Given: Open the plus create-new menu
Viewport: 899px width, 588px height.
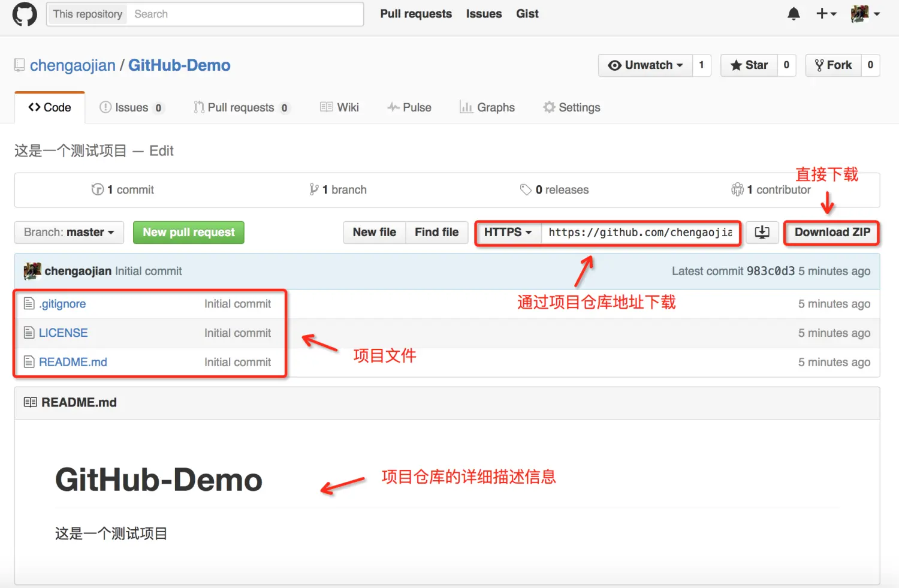Looking at the screenshot, I should tap(826, 14).
